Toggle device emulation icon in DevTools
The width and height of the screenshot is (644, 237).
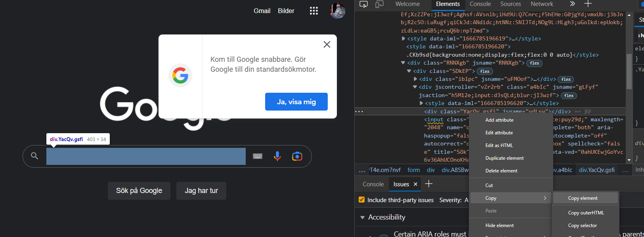pyautogui.click(x=379, y=4)
